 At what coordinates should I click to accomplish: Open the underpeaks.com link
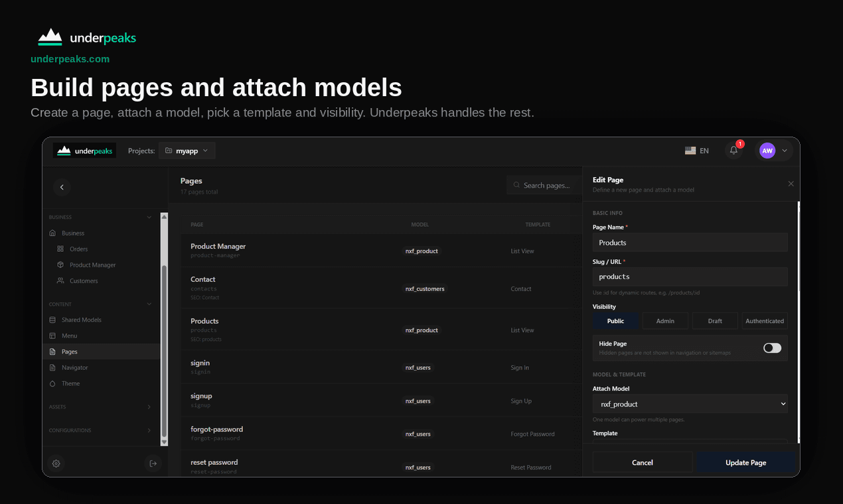click(70, 59)
